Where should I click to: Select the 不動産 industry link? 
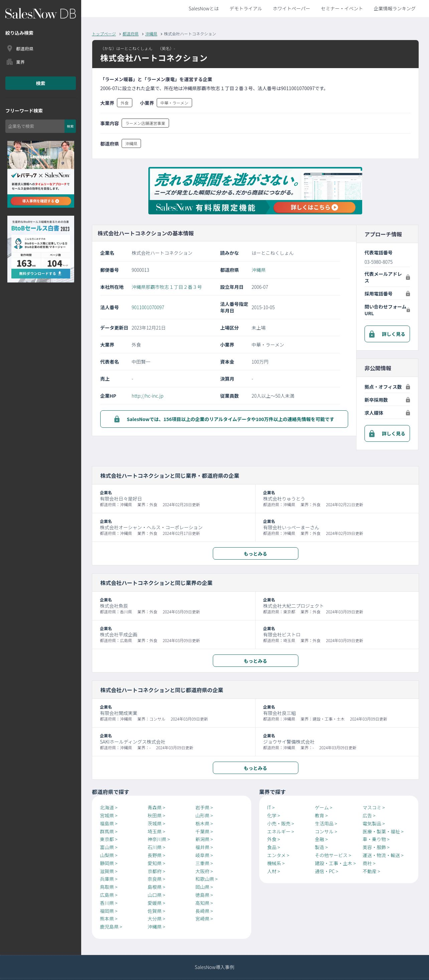point(371,871)
